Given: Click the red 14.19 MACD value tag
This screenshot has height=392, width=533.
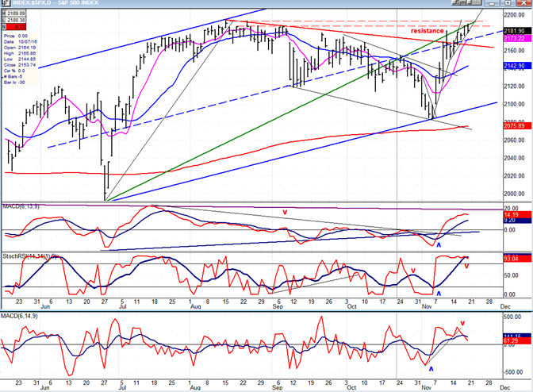Looking at the screenshot, I should tap(517, 214).
